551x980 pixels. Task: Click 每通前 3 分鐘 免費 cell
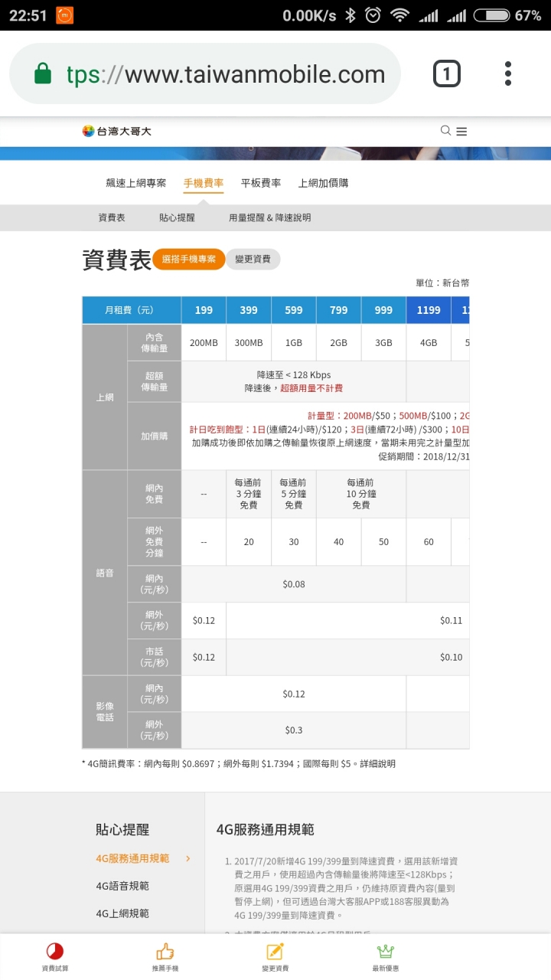point(249,494)
